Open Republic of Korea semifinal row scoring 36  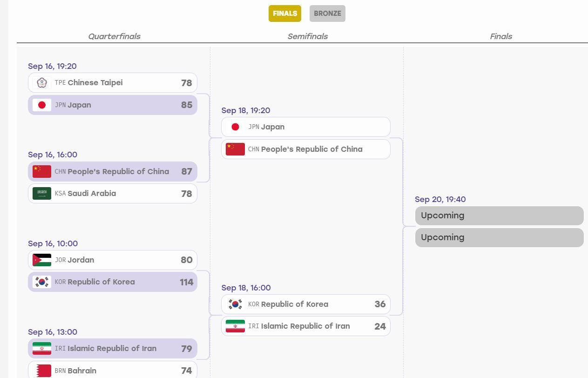306,304
